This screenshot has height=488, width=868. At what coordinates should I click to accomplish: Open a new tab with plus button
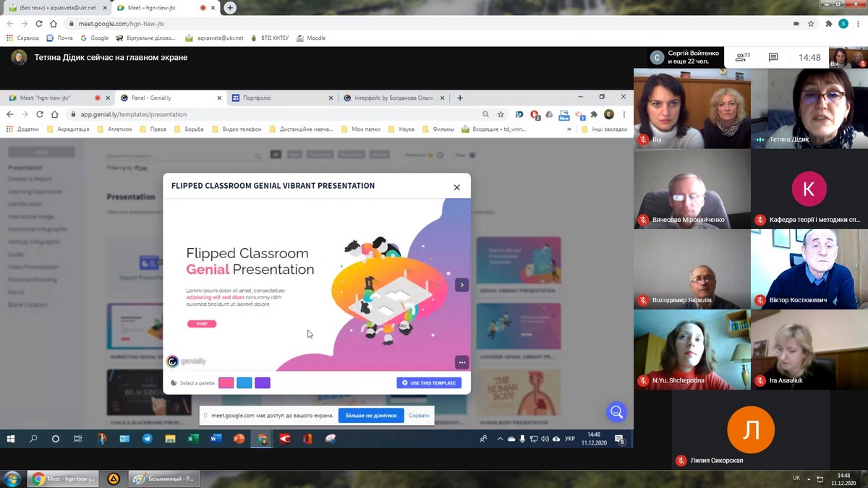230,8
